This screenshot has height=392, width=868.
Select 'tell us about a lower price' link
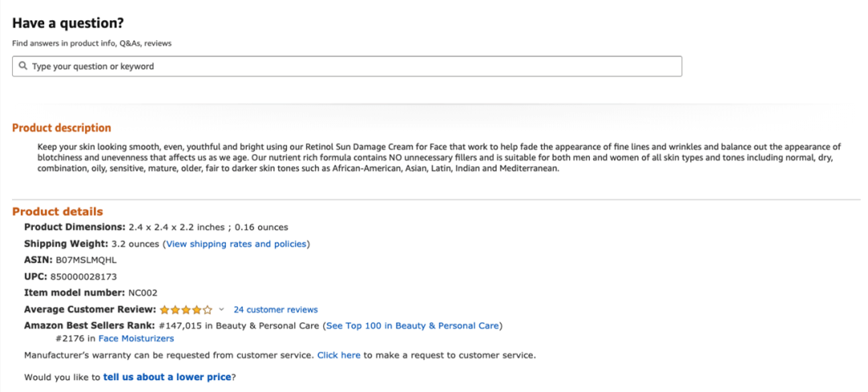pos(167,377)
